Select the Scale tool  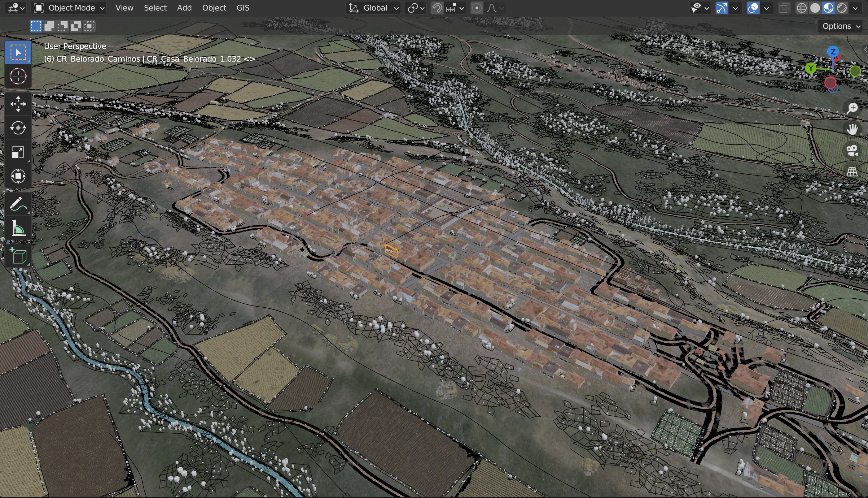point(18,152)
